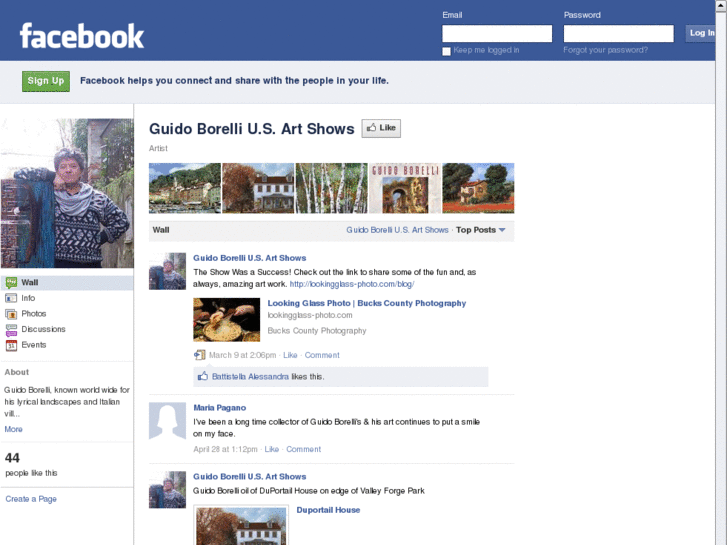Click avatar next to DuPortail House post
This screenshot has width=727, height=545.
[x=167, y=489]
